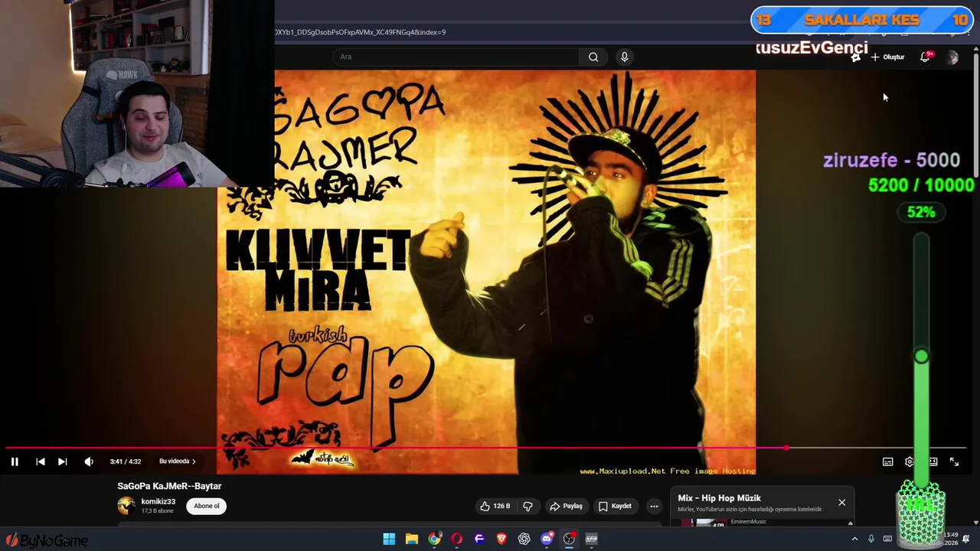
Task: Switch to theater mode
Action: (933, 461)
